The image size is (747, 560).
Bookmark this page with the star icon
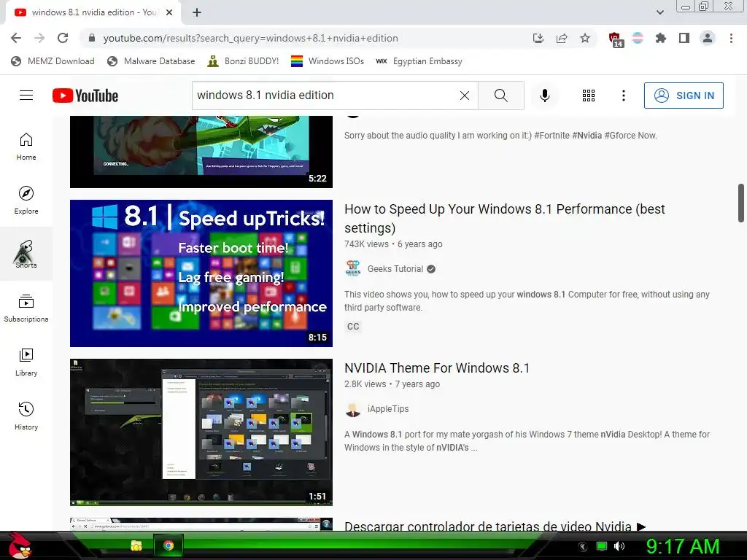pyautogui.click(x=585, y=38)
